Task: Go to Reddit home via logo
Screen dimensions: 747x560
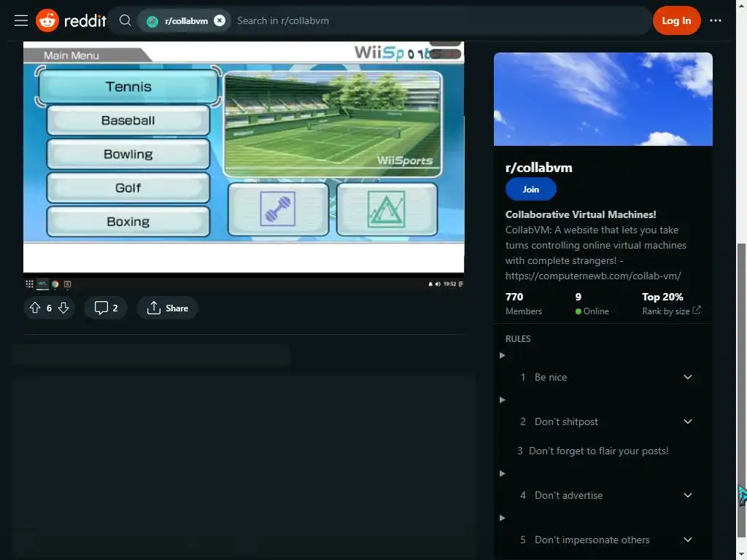Action: click(x=71, y=20)
